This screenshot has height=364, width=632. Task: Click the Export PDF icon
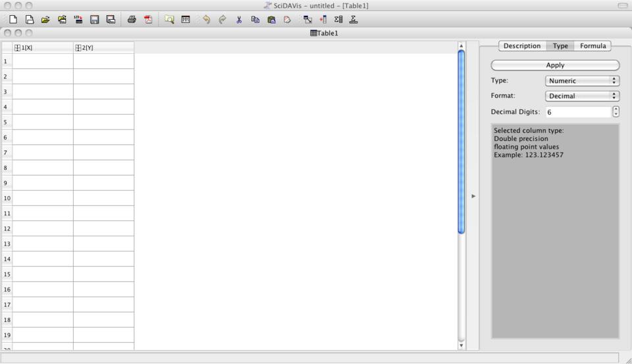(148, 20)
